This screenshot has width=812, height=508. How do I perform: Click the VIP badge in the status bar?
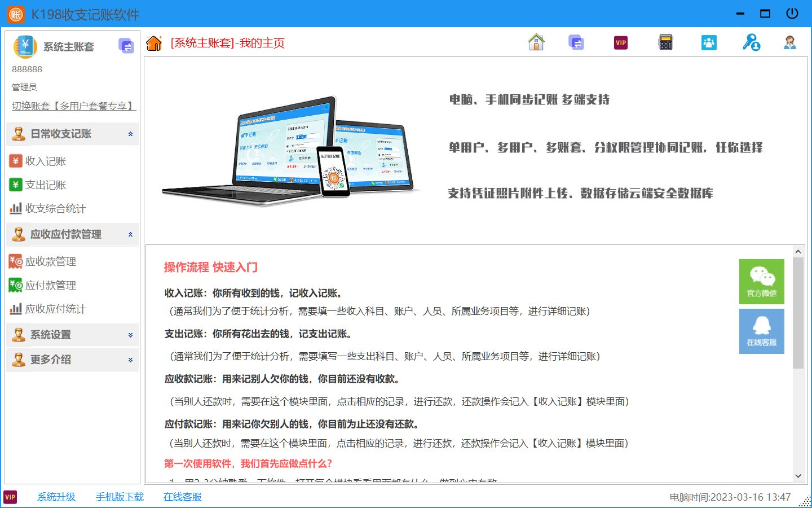point(11,497)
